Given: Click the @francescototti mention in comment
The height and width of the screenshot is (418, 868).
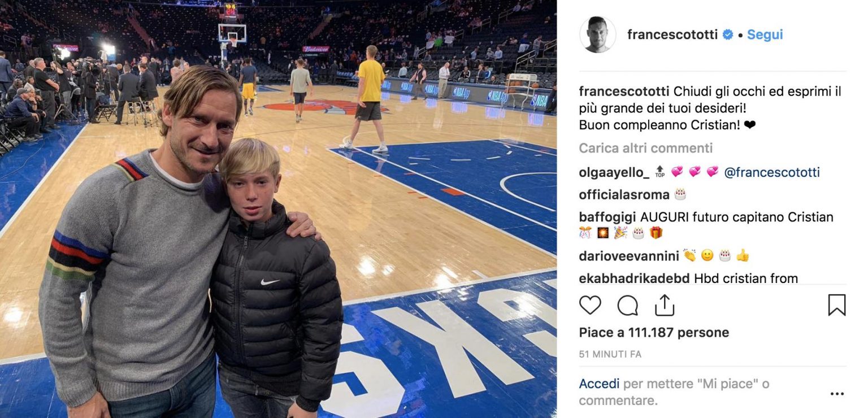Looking at the screenshot, I should (771, 172).
